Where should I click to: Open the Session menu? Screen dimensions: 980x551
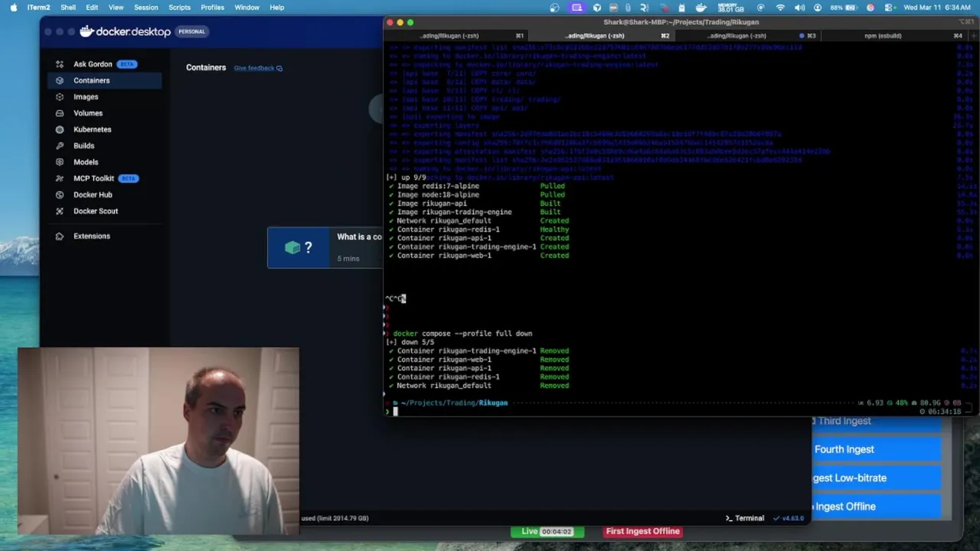145,8
